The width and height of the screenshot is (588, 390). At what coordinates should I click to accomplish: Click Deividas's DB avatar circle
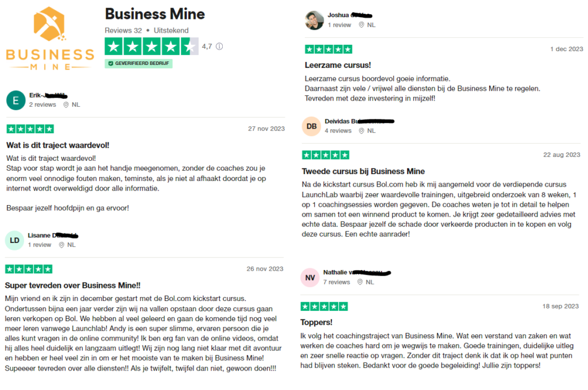[311, 126]
